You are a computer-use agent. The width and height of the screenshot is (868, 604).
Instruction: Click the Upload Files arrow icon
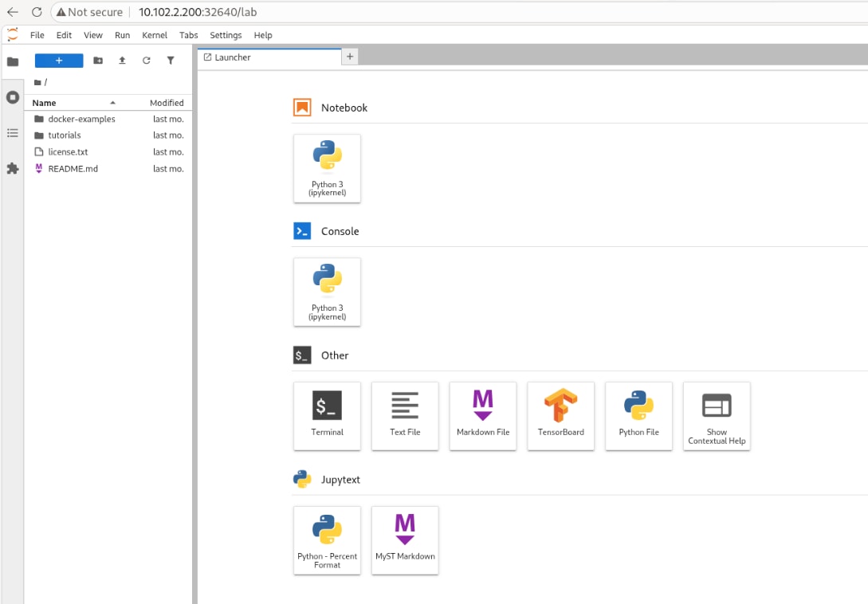[122, 61]
